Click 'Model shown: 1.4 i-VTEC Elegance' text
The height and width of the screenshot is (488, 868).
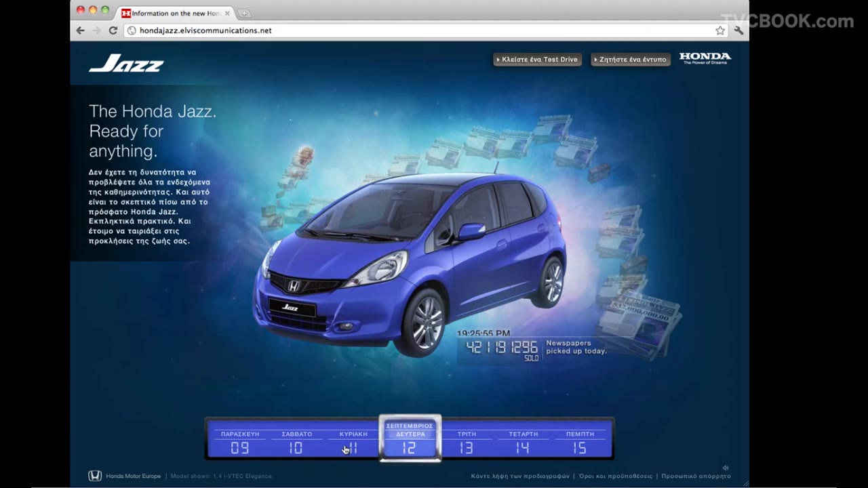pyautogui.click(x=221, y=476)
